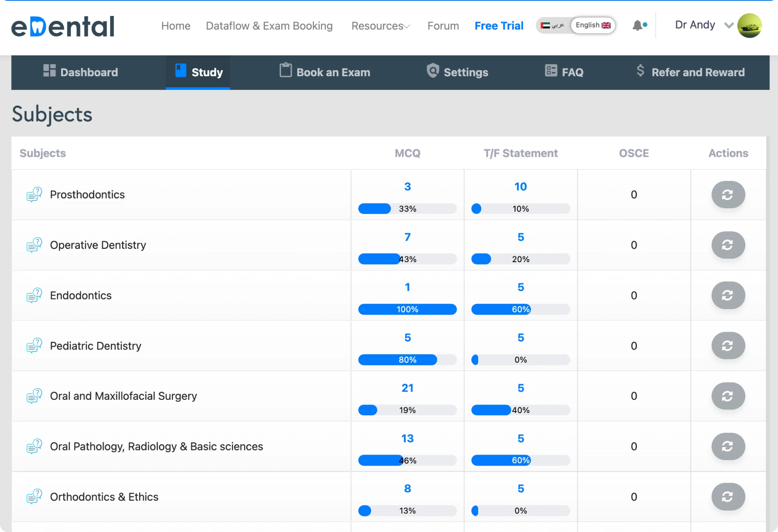Click the Dr Andy profile avatar
This screenshot has height=532, width=778.
[749, 25]
